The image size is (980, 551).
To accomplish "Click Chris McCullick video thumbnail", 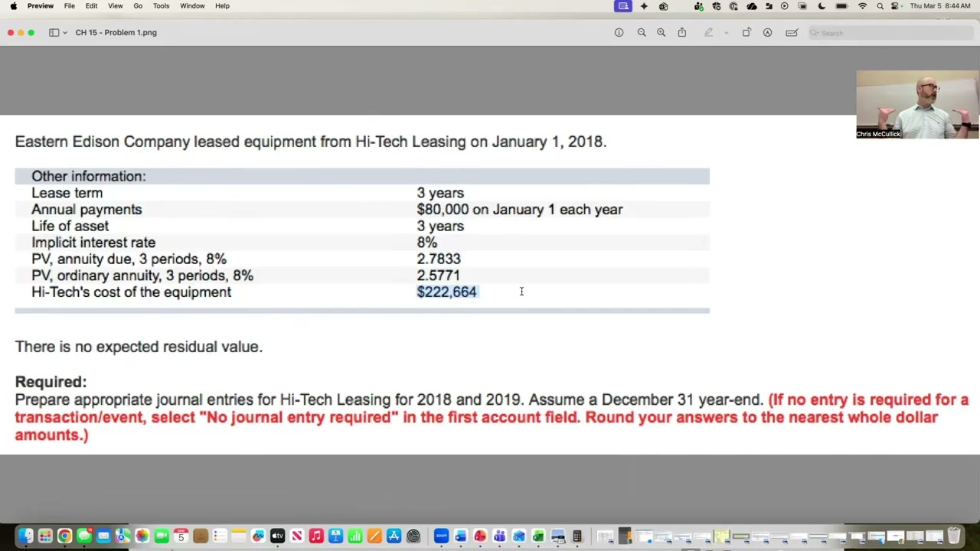I will click(917, 105).
